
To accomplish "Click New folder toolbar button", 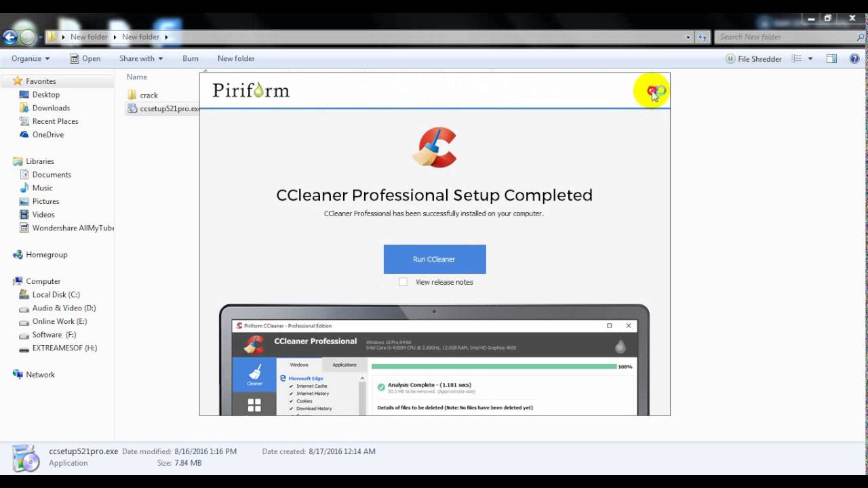I will tap(236, 58).
